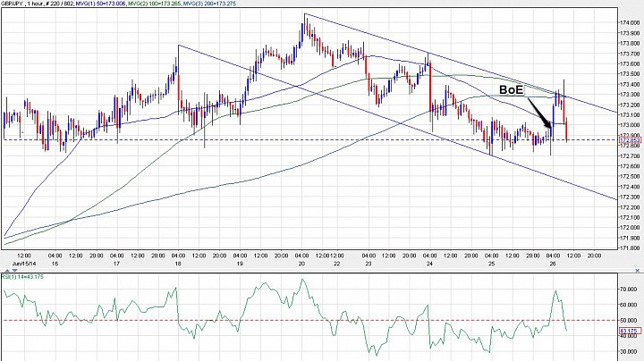
Task: Click the 174.000 price axis label
Action: 629,23
